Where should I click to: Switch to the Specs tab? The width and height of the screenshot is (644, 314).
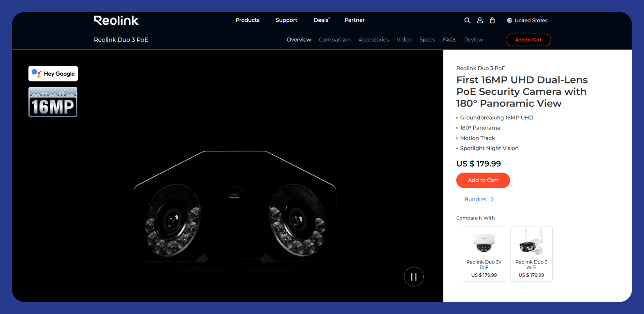click(x=427, y=40)
